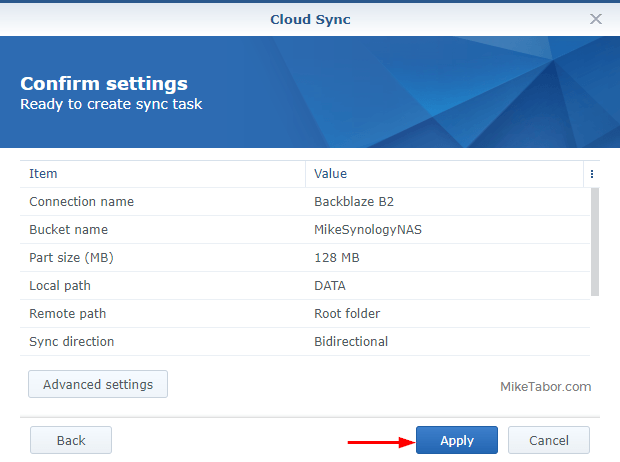Click the settings list vertical scrollbar

point(595,242)
